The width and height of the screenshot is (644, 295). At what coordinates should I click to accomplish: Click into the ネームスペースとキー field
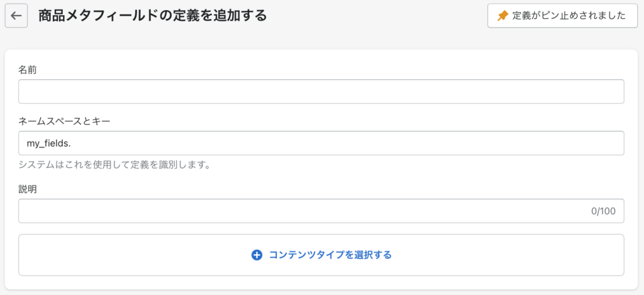point(321,143)
